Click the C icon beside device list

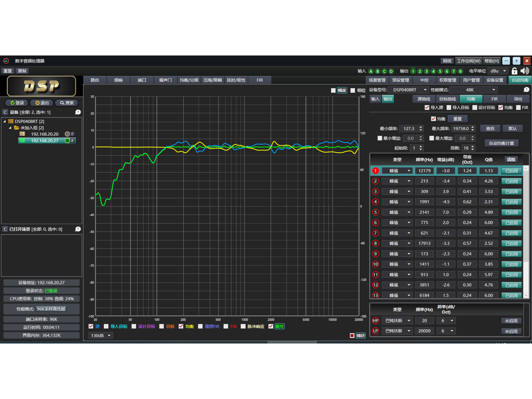click(x=5, y=112)
